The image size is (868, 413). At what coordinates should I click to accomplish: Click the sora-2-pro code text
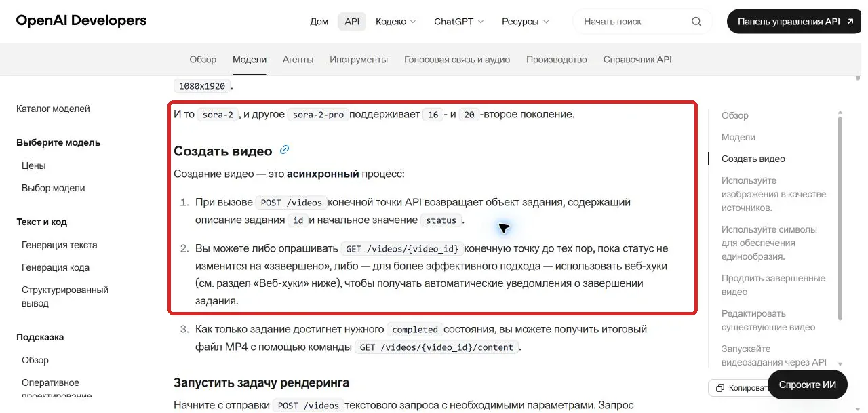pos(319,115)
